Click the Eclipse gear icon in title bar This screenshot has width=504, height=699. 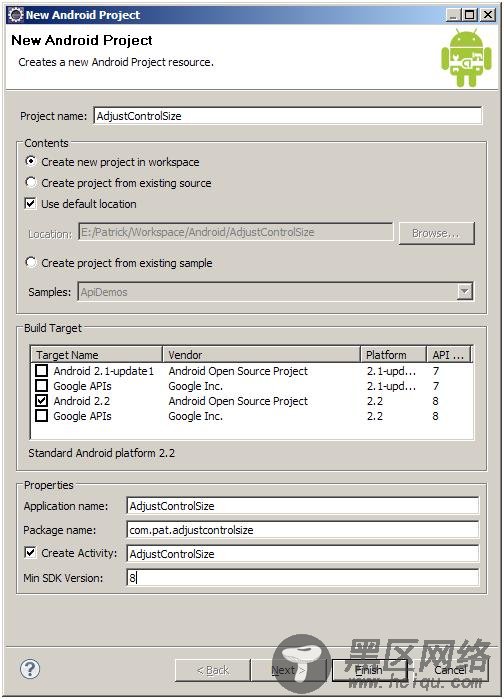[16, 15]
